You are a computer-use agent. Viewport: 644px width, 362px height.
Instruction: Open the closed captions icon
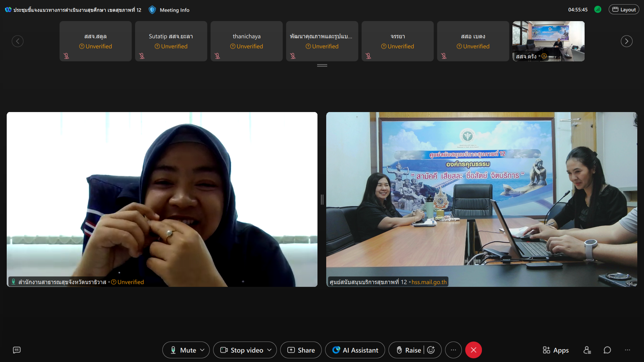tap(17, 350)
